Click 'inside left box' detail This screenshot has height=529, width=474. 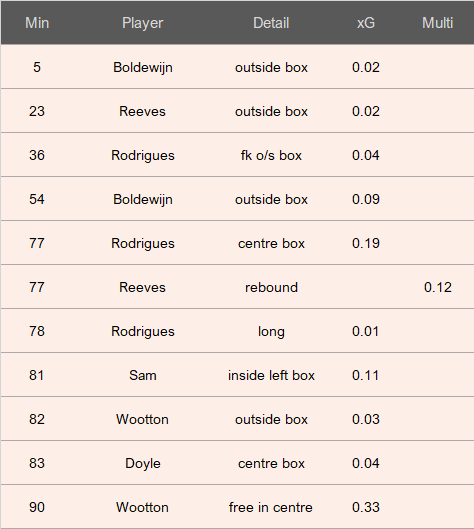[271, 375]
